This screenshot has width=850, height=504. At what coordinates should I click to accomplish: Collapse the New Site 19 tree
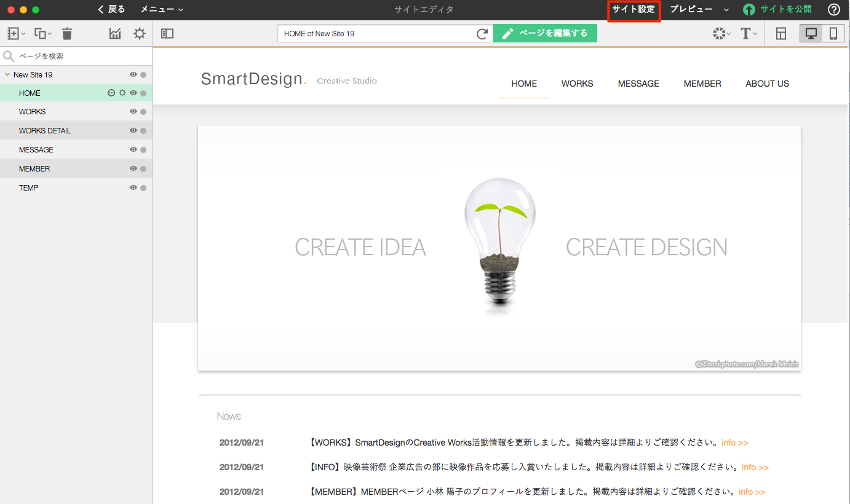coord(7,75)
